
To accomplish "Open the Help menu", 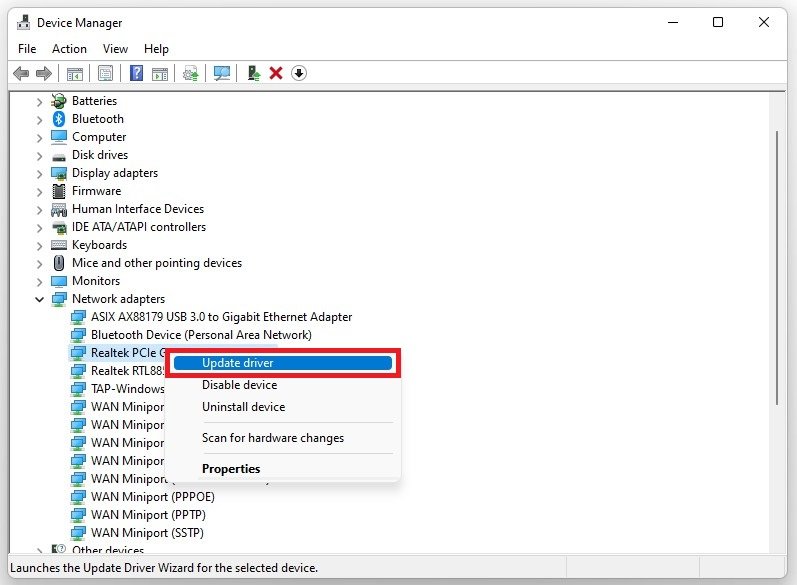I will 156,49.
